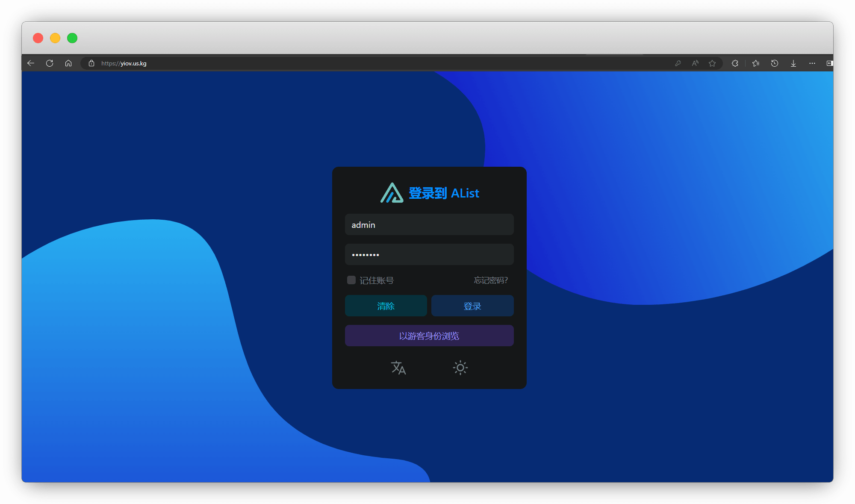
Task: Open browser extensions puzzle icon
Action: [x=735, y=63]
